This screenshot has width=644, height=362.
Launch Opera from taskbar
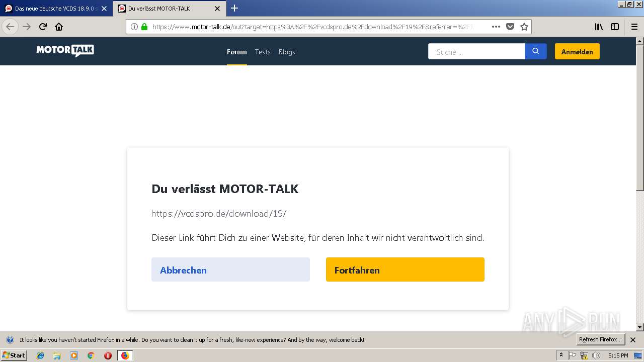tap(108, 355)
